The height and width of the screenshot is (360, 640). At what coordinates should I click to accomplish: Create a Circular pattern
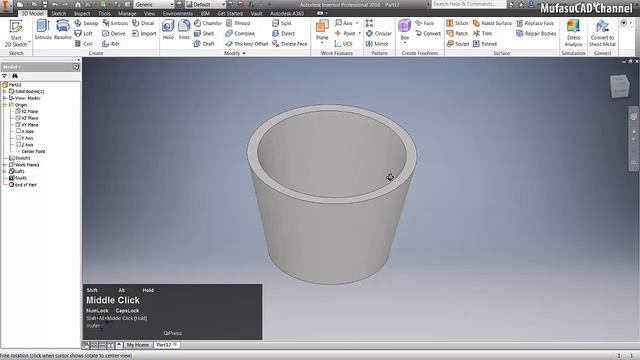click(x=379, y=33)
